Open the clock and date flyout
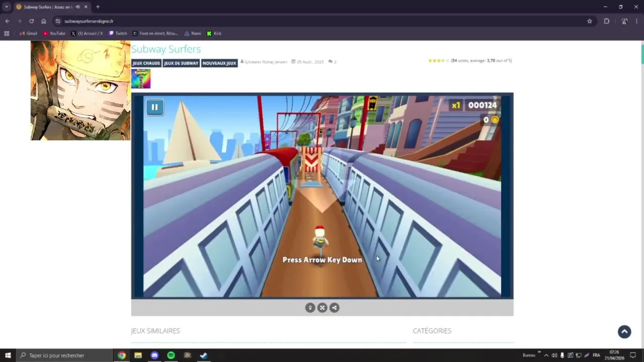 [x=615, y=355]
